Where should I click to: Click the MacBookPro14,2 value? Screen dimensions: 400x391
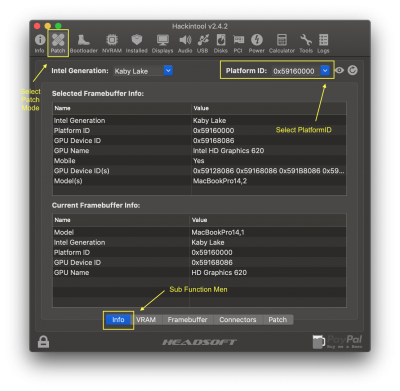220,181
